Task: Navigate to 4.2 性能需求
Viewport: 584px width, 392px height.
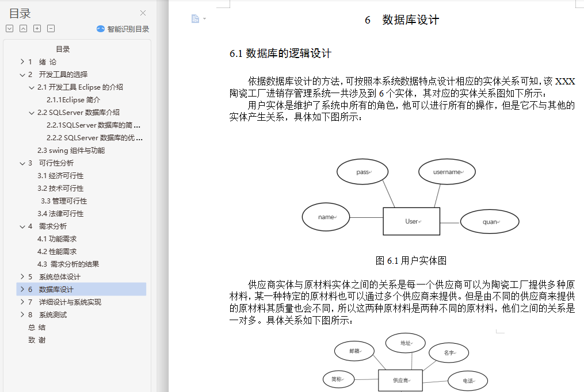Action: tap(57, 251)
